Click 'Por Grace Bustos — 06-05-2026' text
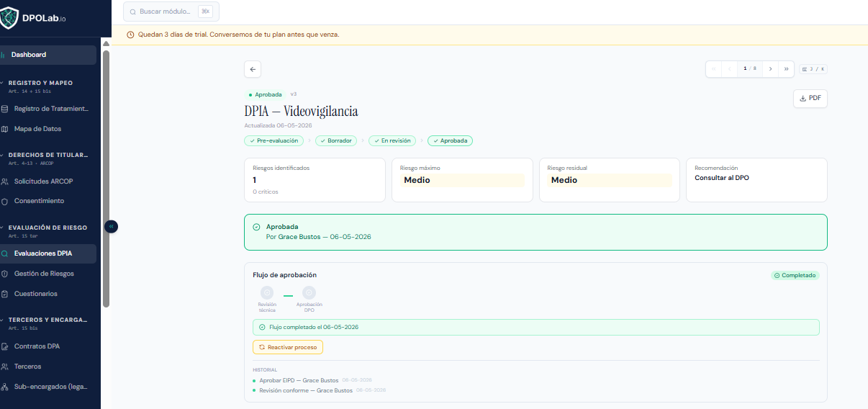The width and height of the screenshot is (868, 409). point(319,236)
